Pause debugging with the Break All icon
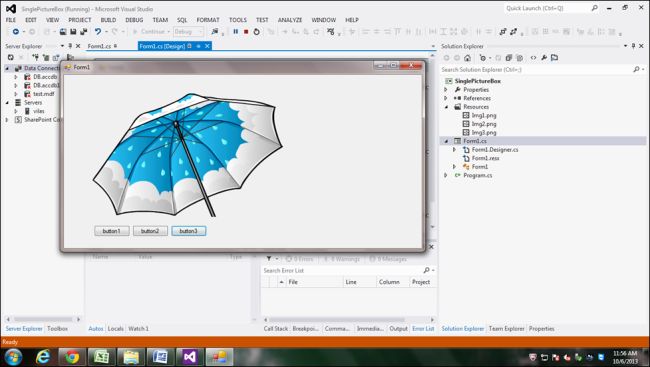The image size is (650, 367). point(235,32)
